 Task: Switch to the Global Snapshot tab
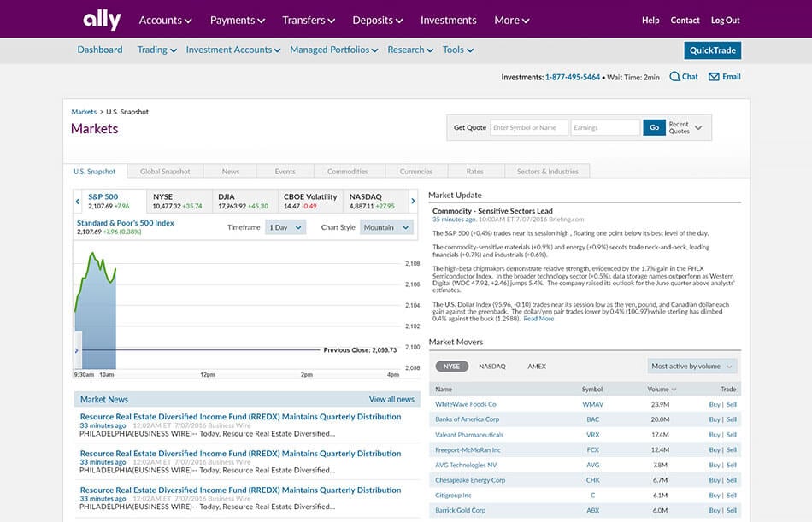(x=165, y=172)
